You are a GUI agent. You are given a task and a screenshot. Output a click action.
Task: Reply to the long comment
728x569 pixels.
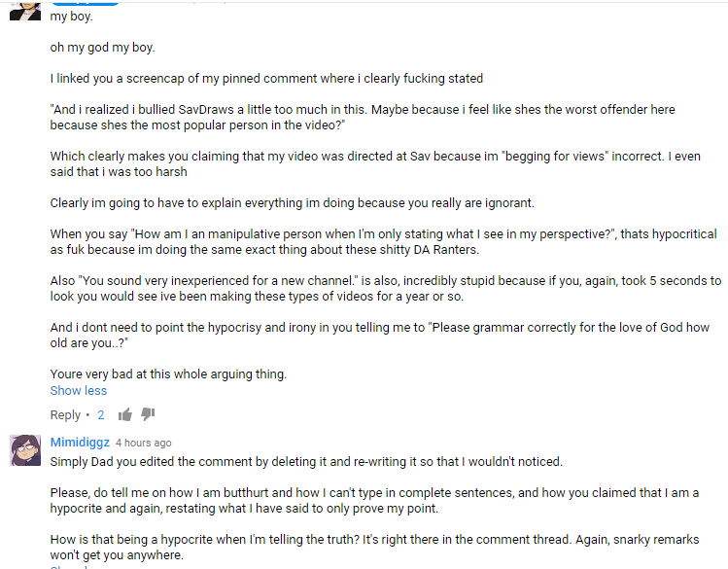click(65, 415)
